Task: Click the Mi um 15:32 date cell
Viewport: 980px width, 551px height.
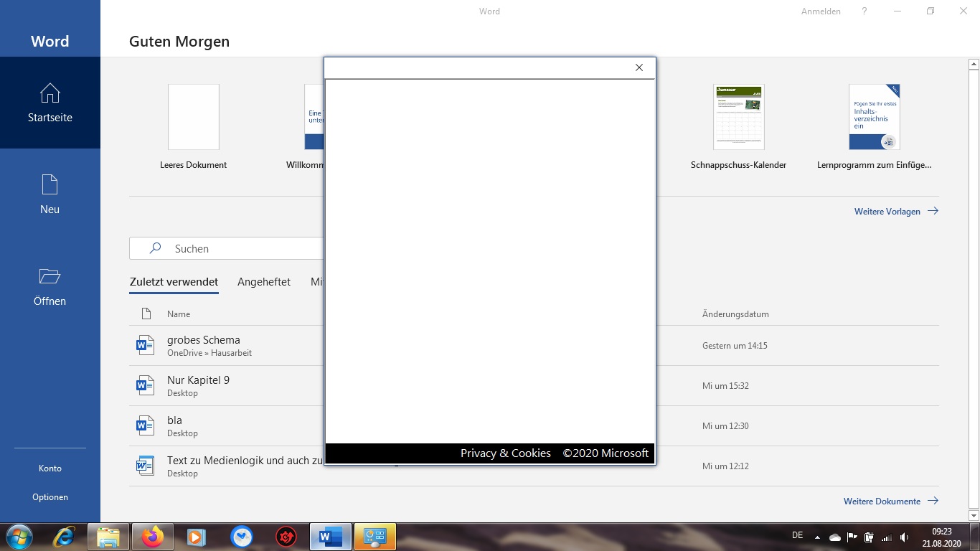Action: pyautogui.click(x=725, y=386)
